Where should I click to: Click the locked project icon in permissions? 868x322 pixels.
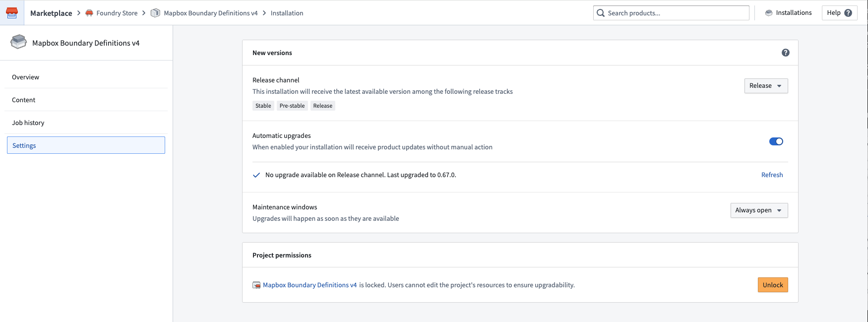coord(256,285)
